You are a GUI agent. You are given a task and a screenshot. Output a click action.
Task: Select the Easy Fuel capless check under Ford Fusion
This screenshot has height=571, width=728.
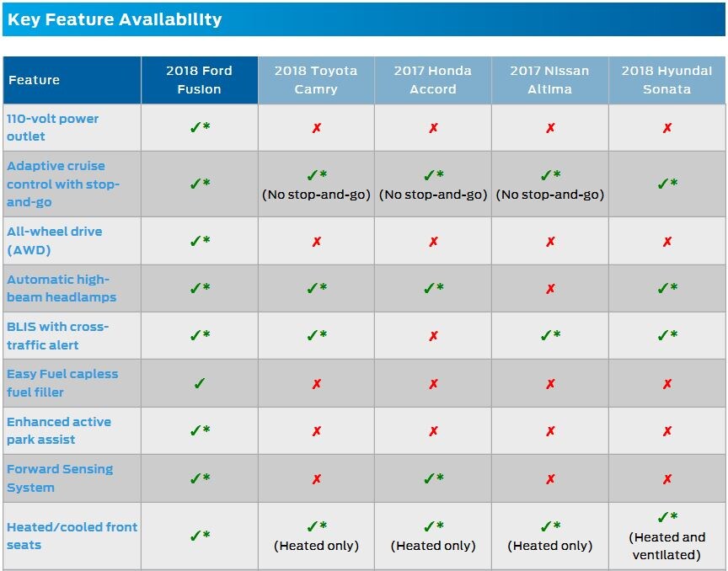pyautogui.click(x=200, y=383)
